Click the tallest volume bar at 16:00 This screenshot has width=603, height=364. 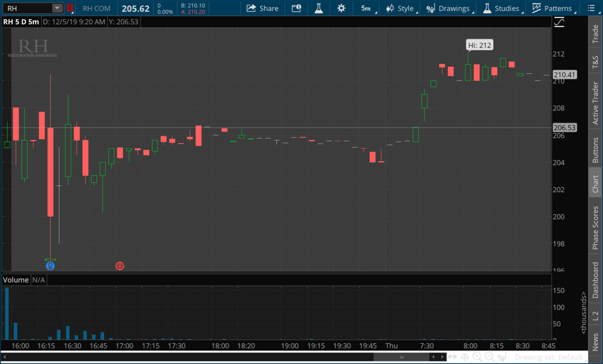[x=7, y=314]
